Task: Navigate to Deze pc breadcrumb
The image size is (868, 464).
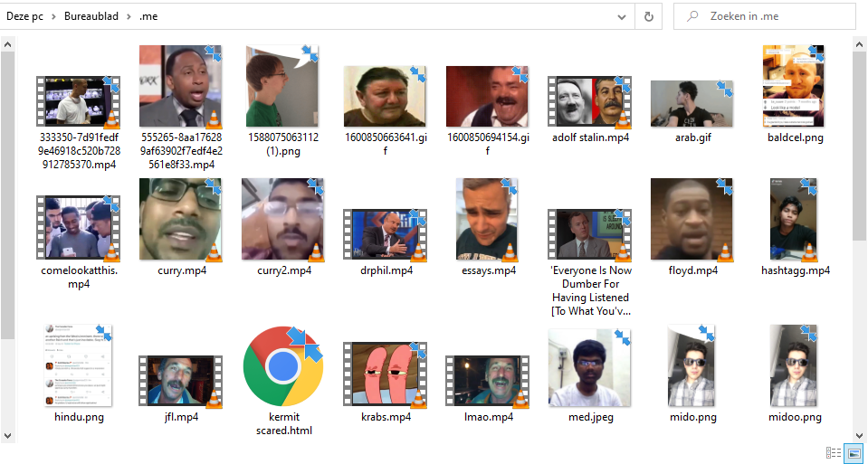Action: (x=24, y=16)
